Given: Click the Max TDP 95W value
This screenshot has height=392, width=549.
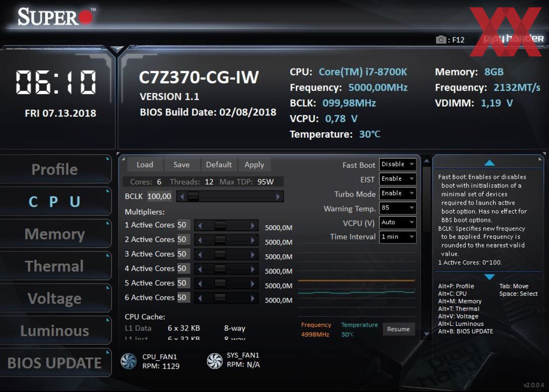Looking at the screenshot, I should 266,182.
